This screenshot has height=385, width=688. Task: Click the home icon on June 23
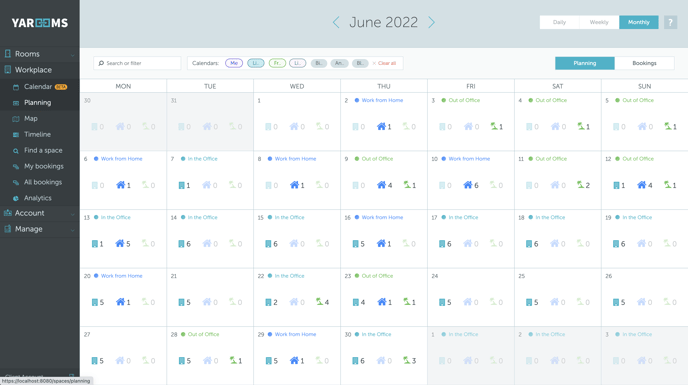click(382, 302)
